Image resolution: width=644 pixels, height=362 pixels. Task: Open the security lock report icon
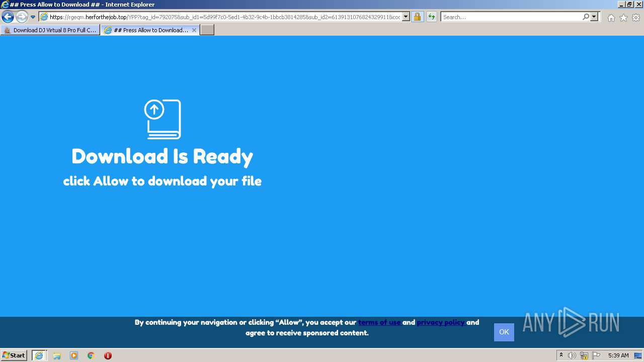[417, 17]
